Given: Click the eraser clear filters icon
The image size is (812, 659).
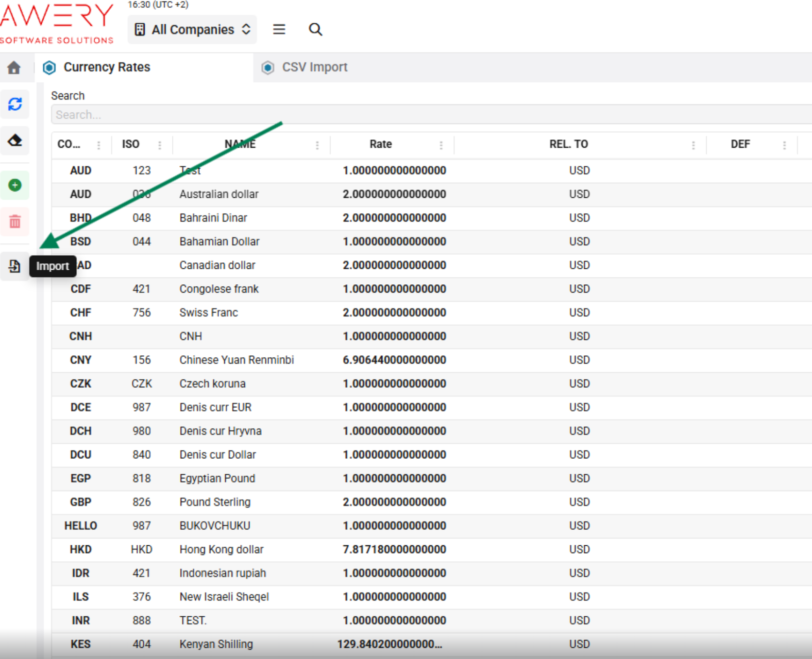Looking at the screenshot, I should pyautogui.click(x=15, y=141).
